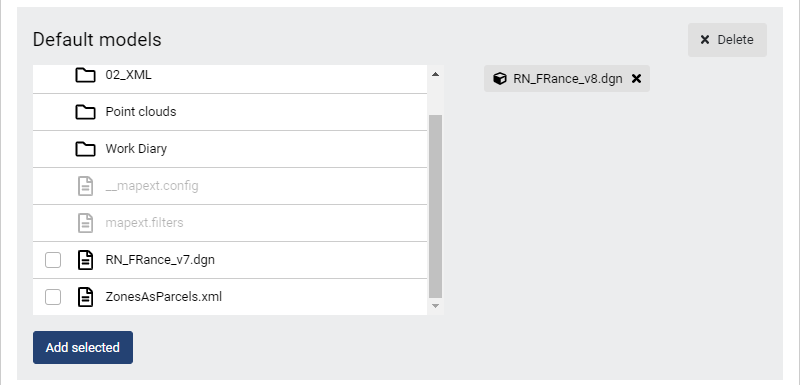The image size is (800, 385).
Task: Click the __mapext.config file icon
Action: click(x=85, y=186)
